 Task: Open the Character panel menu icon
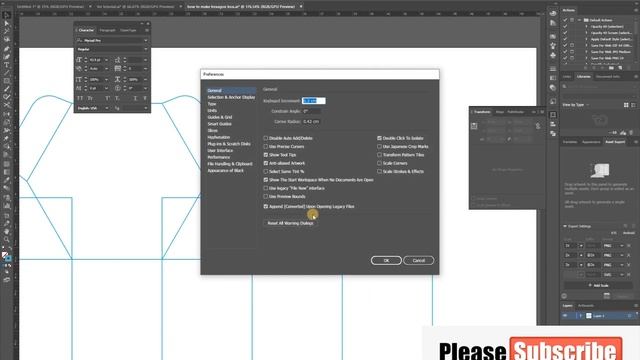coord(147,30)
